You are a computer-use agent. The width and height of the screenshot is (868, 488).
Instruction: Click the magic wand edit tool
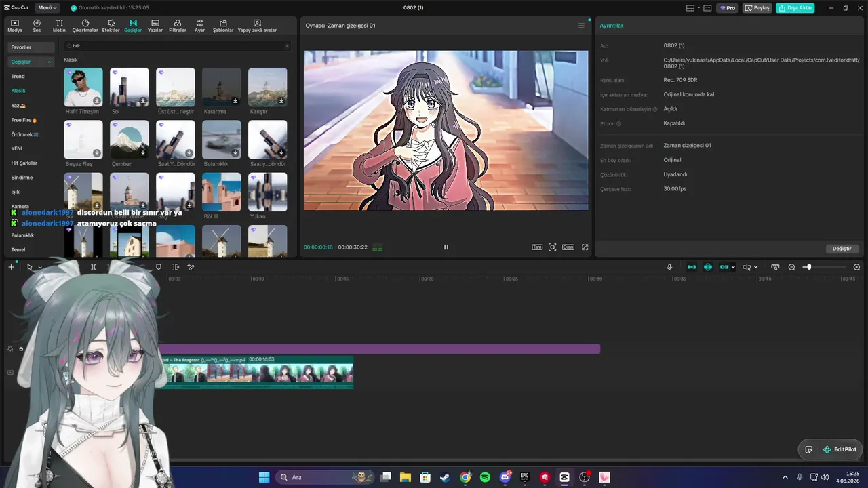pos(191,267)
